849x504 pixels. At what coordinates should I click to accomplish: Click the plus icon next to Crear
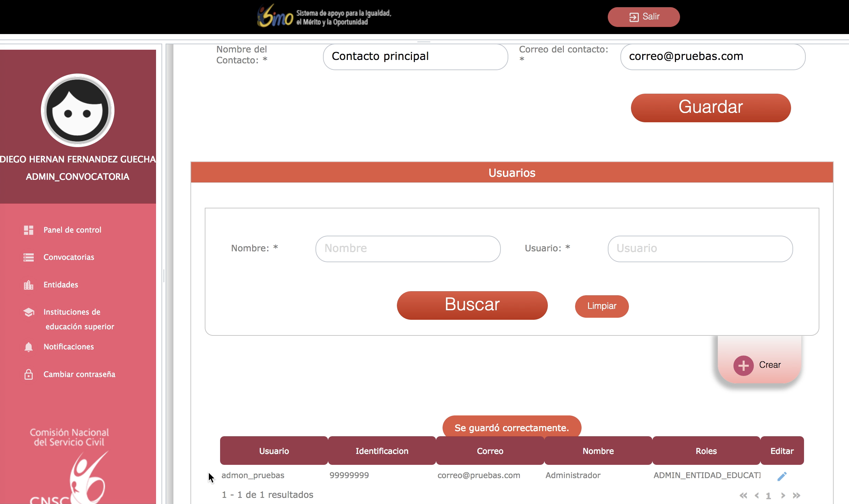(743, 365)
